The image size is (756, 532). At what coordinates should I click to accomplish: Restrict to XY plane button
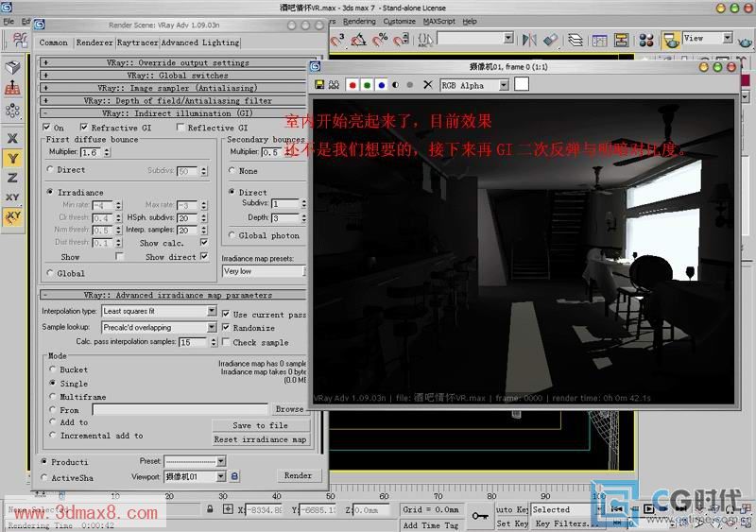click(x=13, y=197)
